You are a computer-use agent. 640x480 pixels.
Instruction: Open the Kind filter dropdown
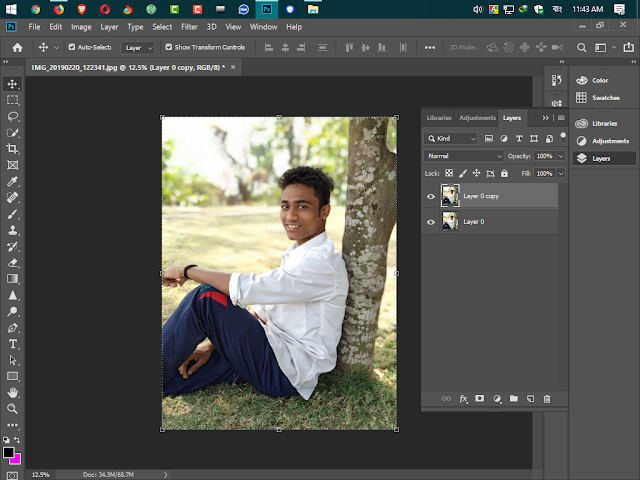(x=452, y=138)
